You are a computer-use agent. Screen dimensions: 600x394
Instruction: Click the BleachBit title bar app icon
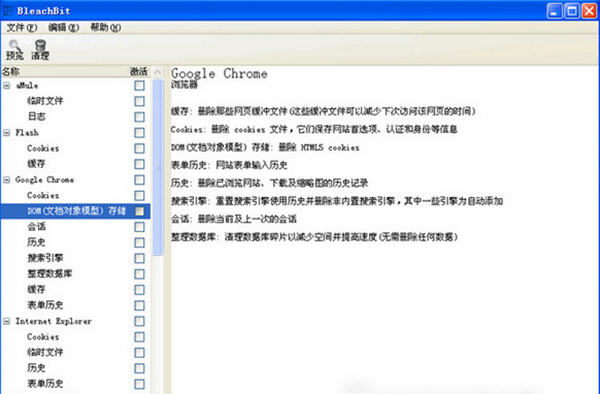pos(8,11)
